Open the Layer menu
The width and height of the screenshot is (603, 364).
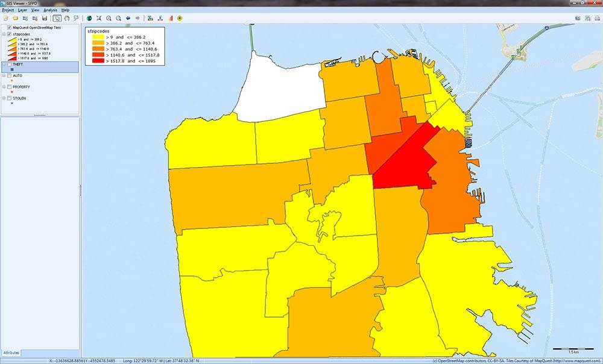22,10
